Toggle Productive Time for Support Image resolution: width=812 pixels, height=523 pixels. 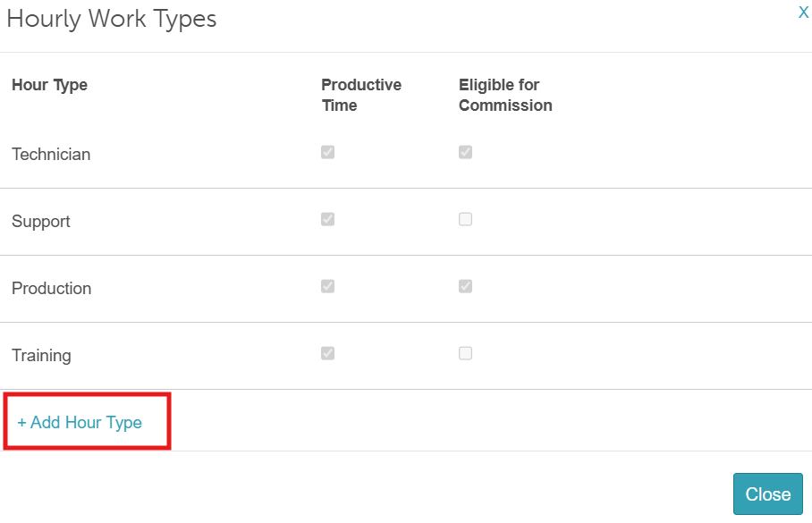[327, 219]
